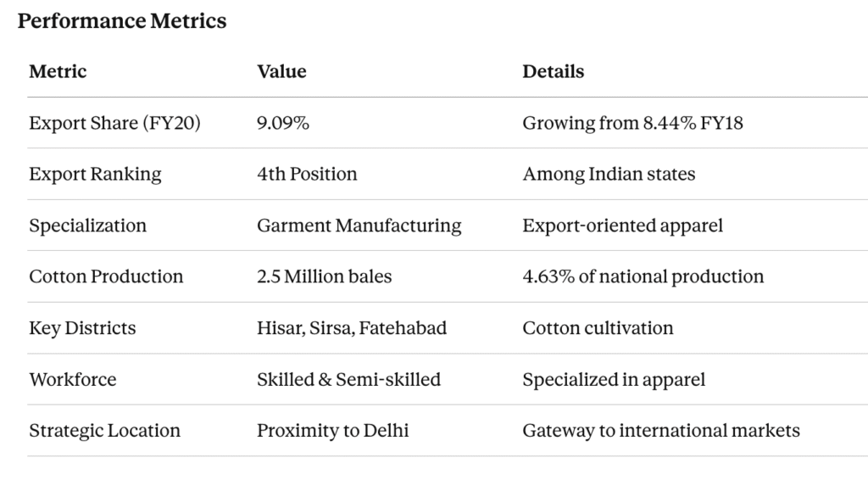Click the Value column header

281,71
